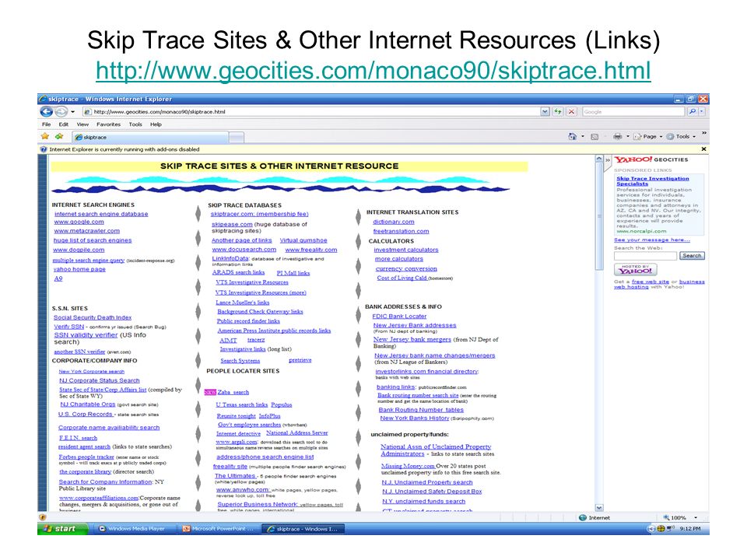Image resolution: width=747 pixels, height=560 pixels.
Task: Open the Virtual gumshoe link
Action: 303,240
